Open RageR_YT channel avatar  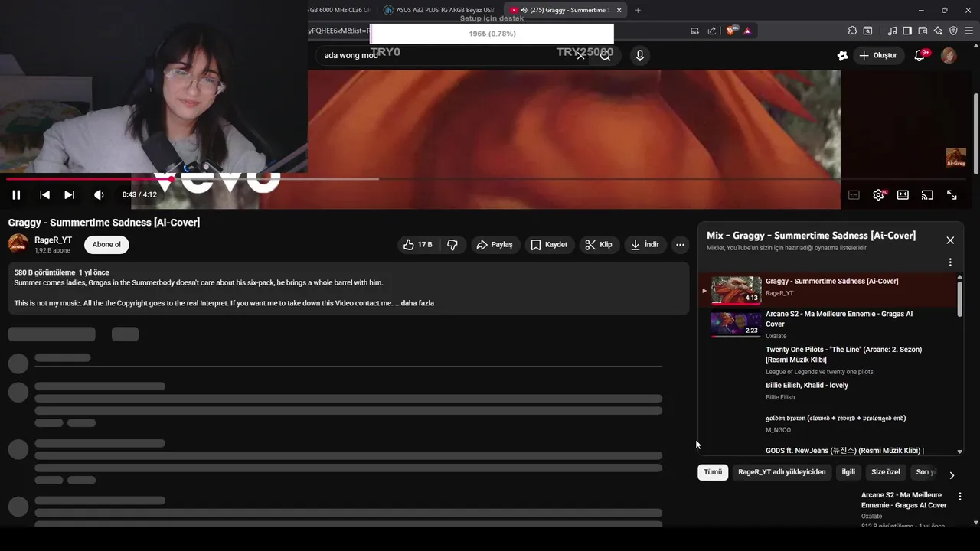point(18,244)
